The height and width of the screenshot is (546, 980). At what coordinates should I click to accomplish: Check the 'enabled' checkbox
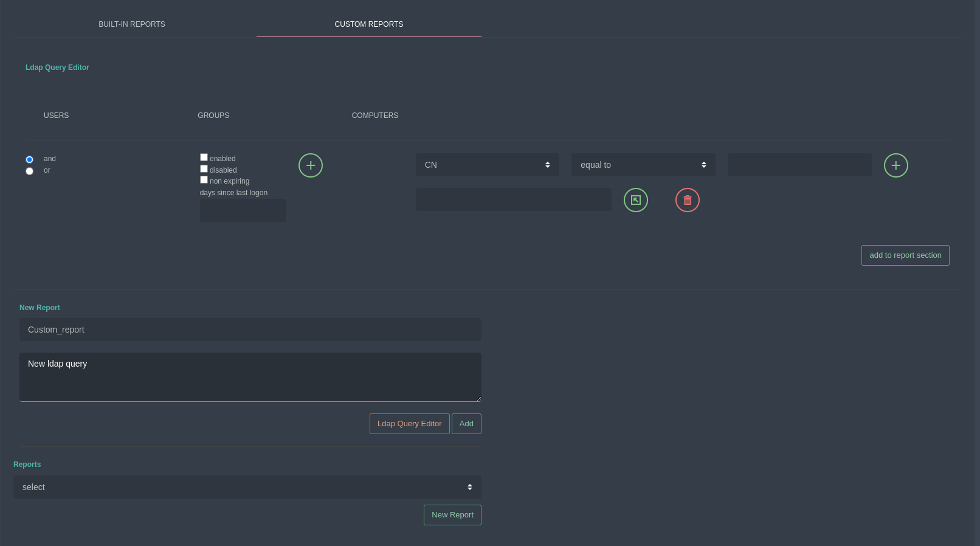pyautogui.click(x=204, y=157)
